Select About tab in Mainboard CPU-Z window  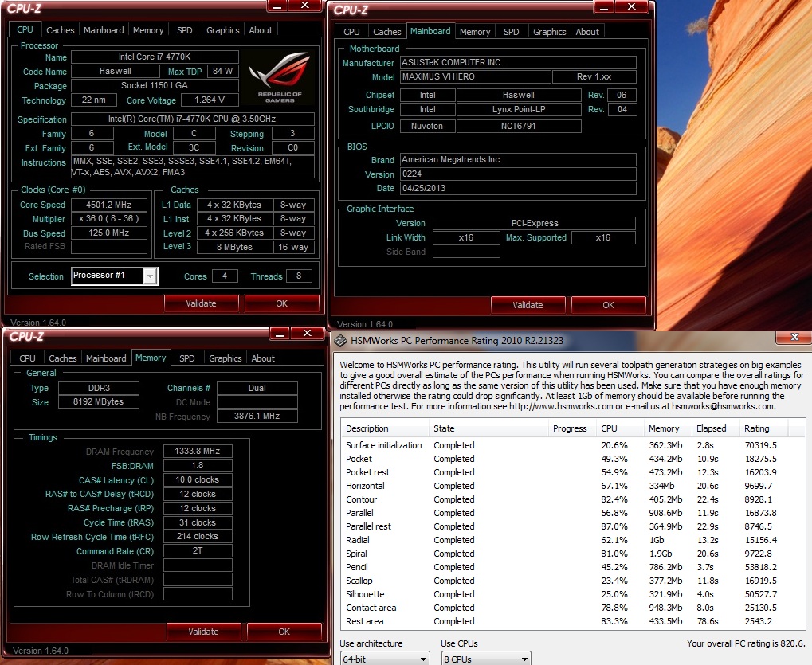(x=587, y=32)
